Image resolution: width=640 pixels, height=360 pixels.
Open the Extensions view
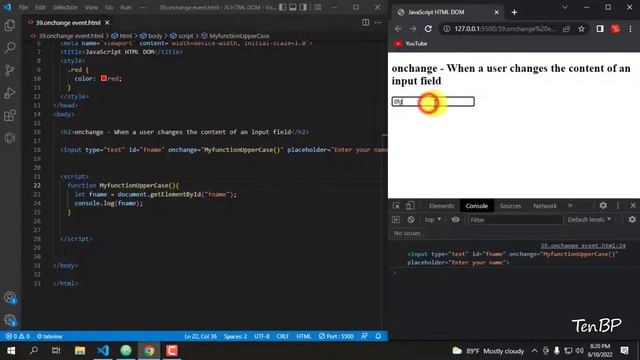pyautogui.click(x=9, y=115)
